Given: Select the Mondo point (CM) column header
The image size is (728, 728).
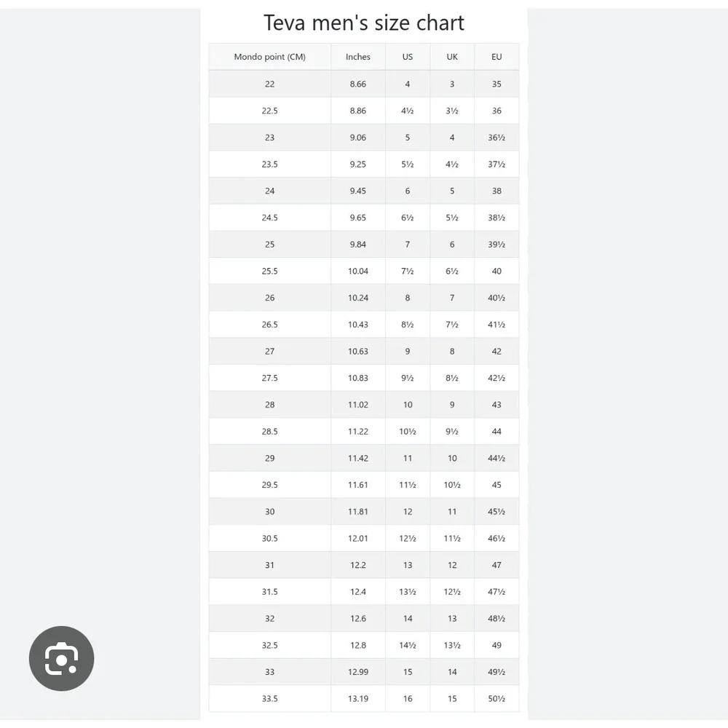Looking at the screenshot, I should tap(270, 57).
